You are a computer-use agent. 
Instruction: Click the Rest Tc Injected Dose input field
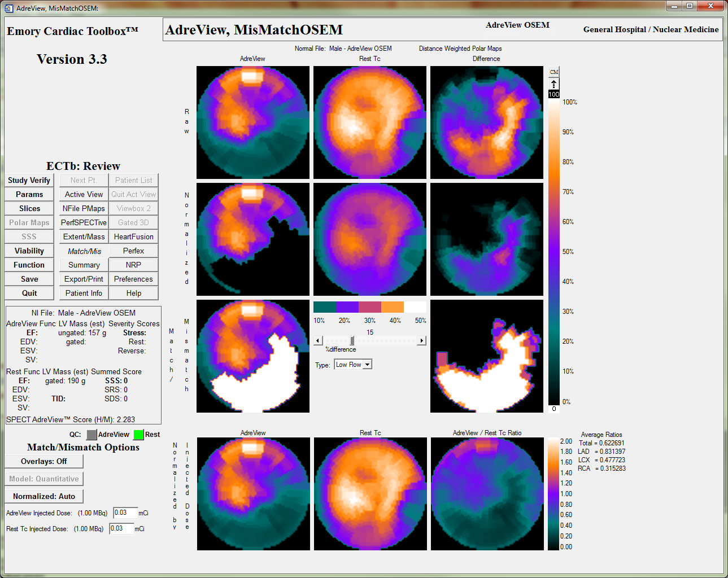[121, 528]
